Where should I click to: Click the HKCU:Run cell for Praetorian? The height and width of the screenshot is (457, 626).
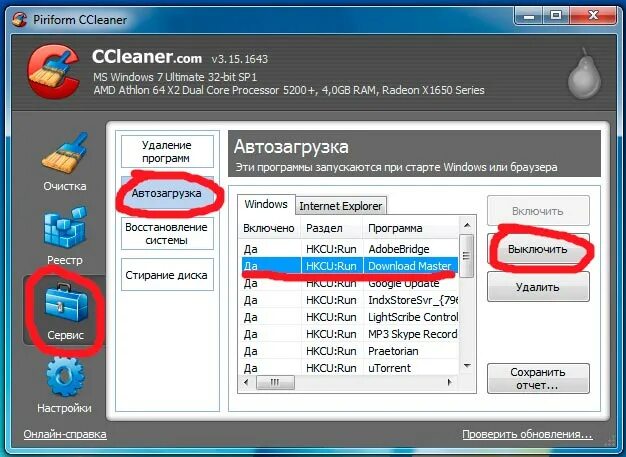pyautogui.click(x=331, y=351)
